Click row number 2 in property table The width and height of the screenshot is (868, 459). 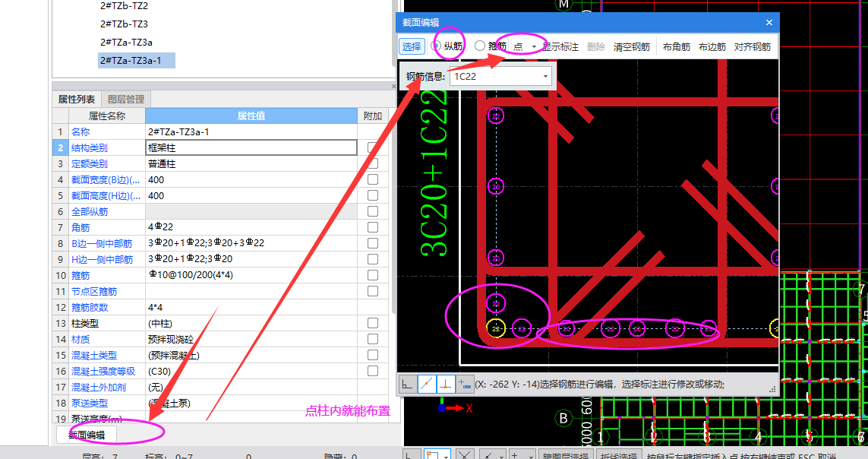60,148
